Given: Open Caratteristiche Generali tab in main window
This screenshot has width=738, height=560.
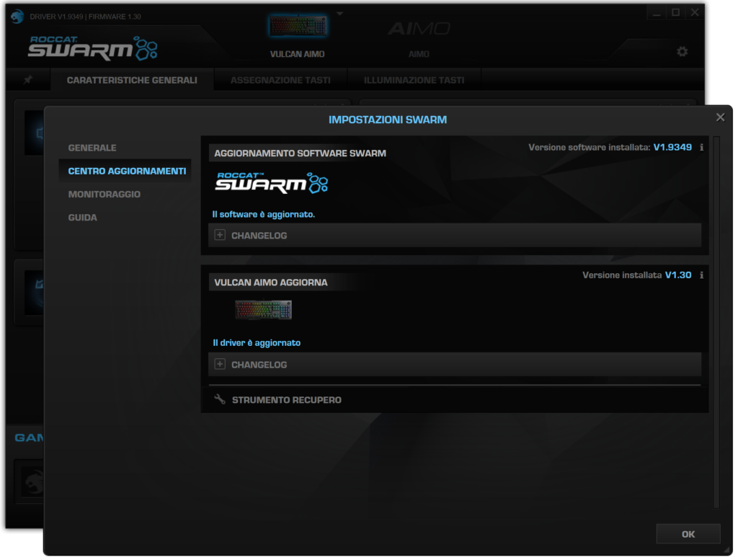Looking at the screenshot, I should click(x=132, y=81).
